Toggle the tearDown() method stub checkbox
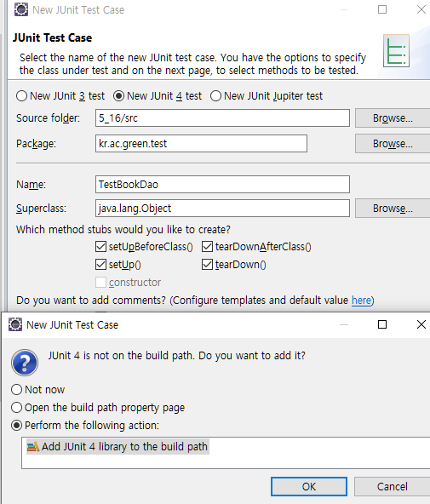Image resolution: width=430 pixels, height=504 pixels. (207, 265)
